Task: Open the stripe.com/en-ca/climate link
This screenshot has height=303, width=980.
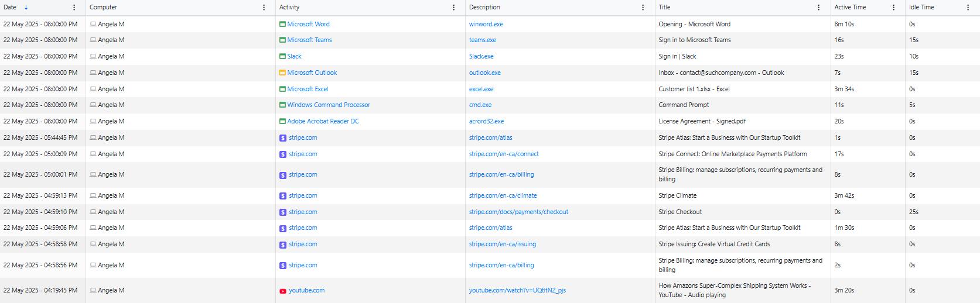Action: [503, 196]
